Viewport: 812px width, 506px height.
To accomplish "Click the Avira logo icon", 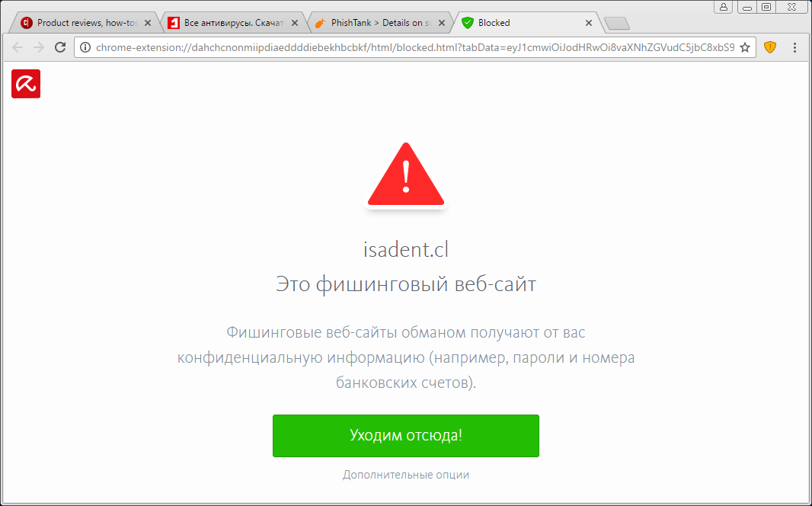I will coord(26,84).
